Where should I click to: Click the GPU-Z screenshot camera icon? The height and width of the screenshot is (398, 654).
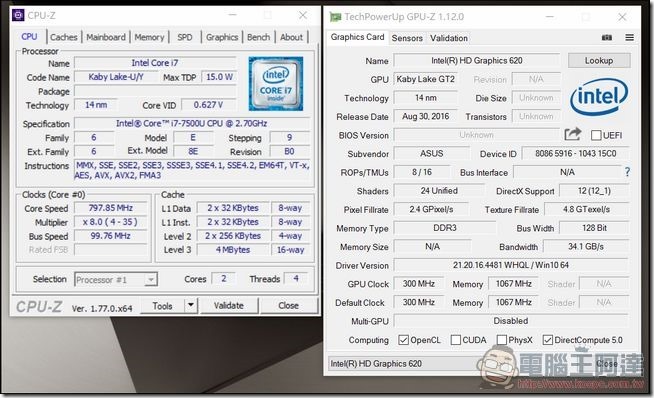pos(607,38)
